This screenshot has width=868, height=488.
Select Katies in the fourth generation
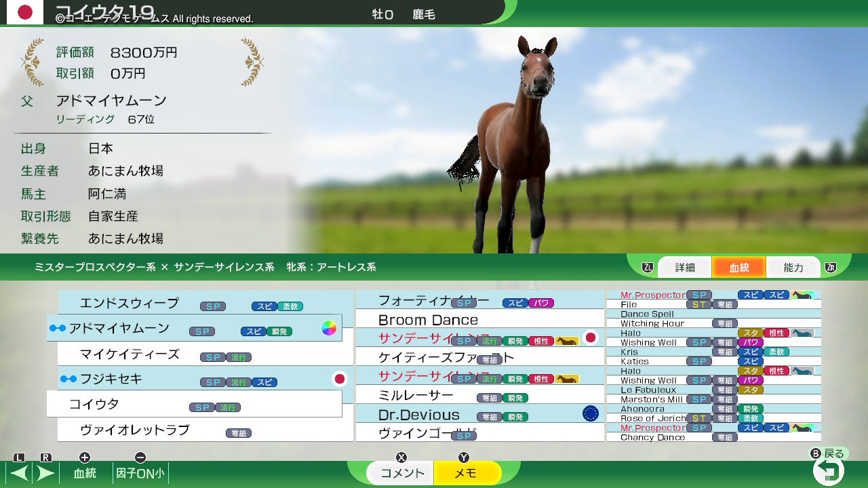pyautogui.click(x=714, y=361)
